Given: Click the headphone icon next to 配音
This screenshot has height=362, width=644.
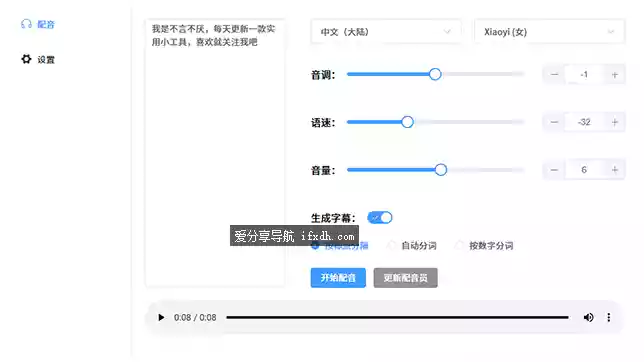Looking at the screenshot, I should (26, 24).
